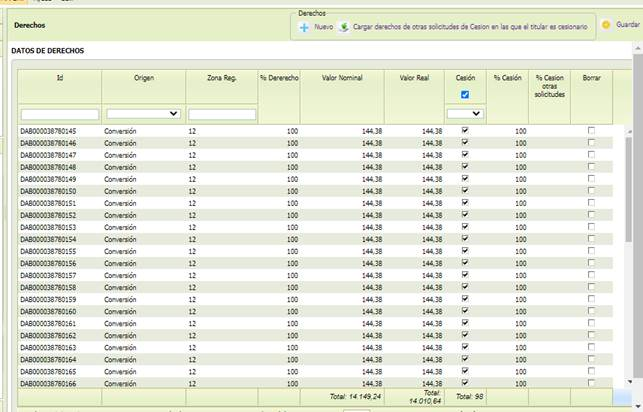Click the Zona Reg. filter field
The width and height of the screenshot is (643, 412).
(x=222, y=114)
